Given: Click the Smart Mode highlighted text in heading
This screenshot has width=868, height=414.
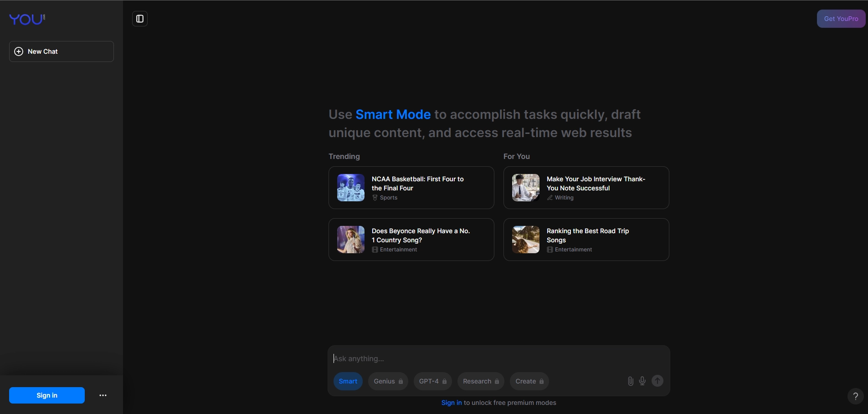Looking at the screenshot, I should (x=393, y=114).
